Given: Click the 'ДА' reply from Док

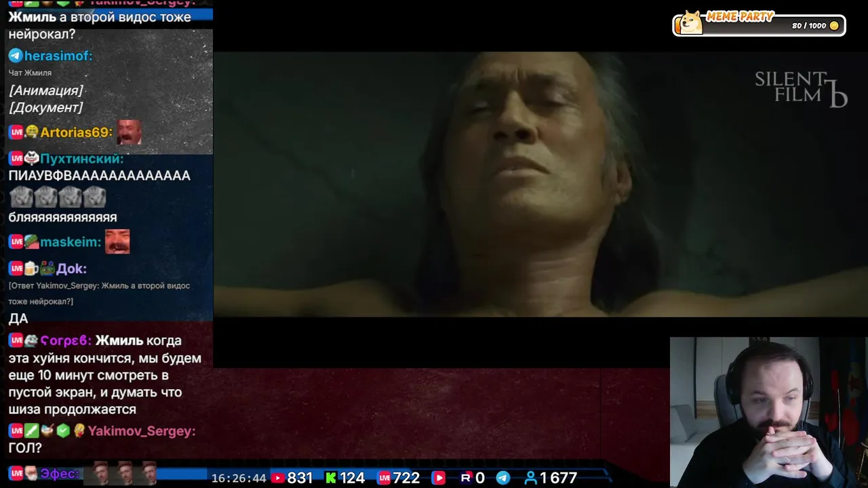Looking at the screenshot, I should pyautogui.click(x=18, y=318).
